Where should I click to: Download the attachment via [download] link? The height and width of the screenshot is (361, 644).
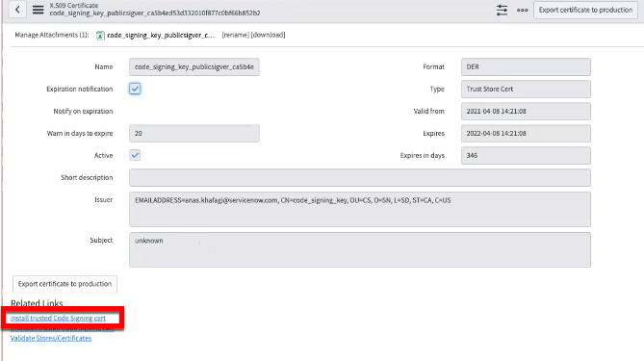coord(268,35)
